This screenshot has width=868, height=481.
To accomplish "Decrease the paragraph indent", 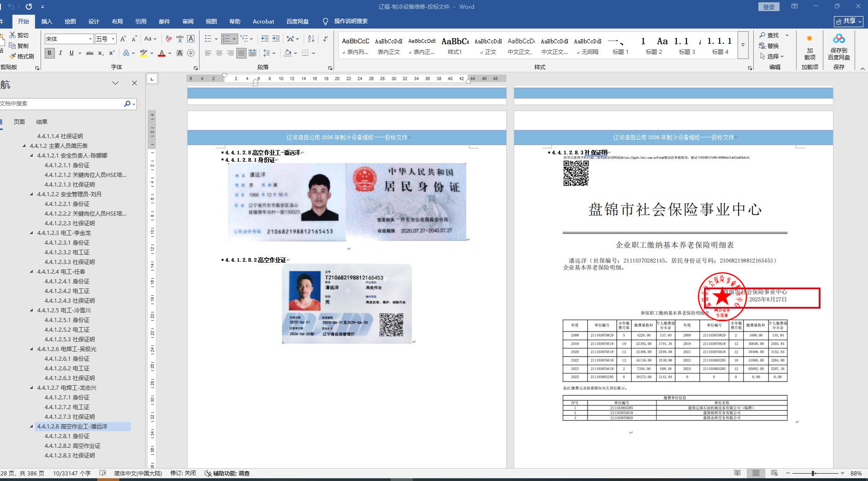I will tap(264, 39).
